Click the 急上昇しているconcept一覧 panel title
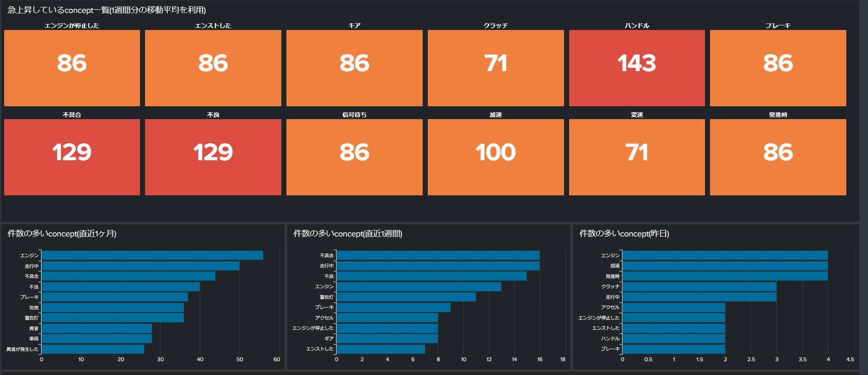 107,10
